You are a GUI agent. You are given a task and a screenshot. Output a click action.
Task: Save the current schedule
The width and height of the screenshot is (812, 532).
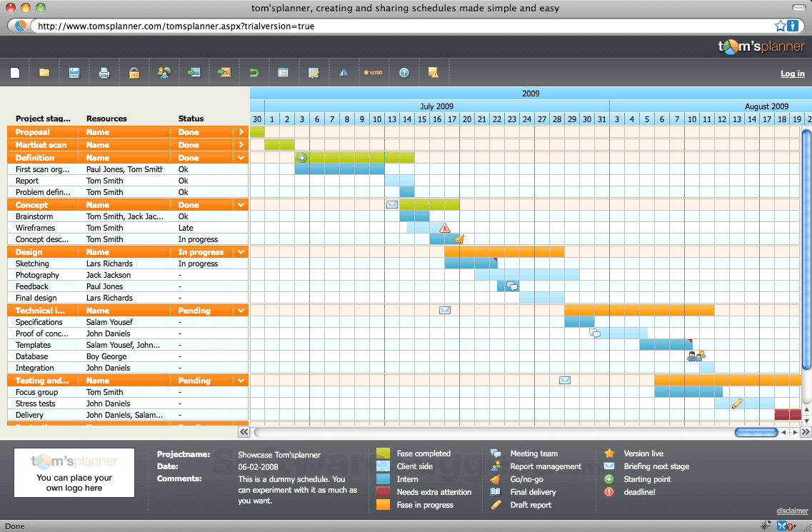74,71
